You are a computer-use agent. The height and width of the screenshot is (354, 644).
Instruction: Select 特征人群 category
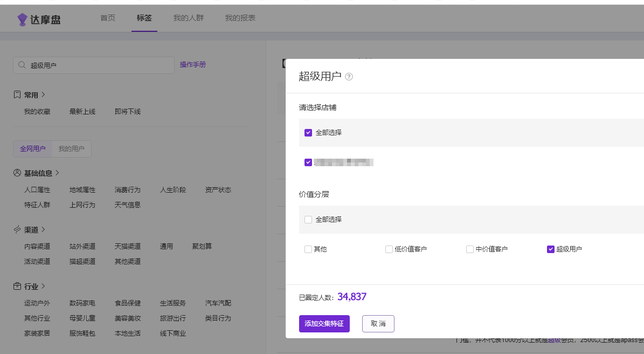pyautogui.click(x=37, y=205)
